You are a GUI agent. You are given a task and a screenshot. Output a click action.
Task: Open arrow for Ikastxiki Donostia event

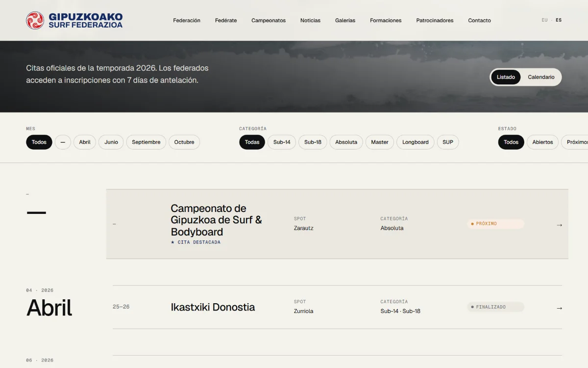[x=559, y=308]
